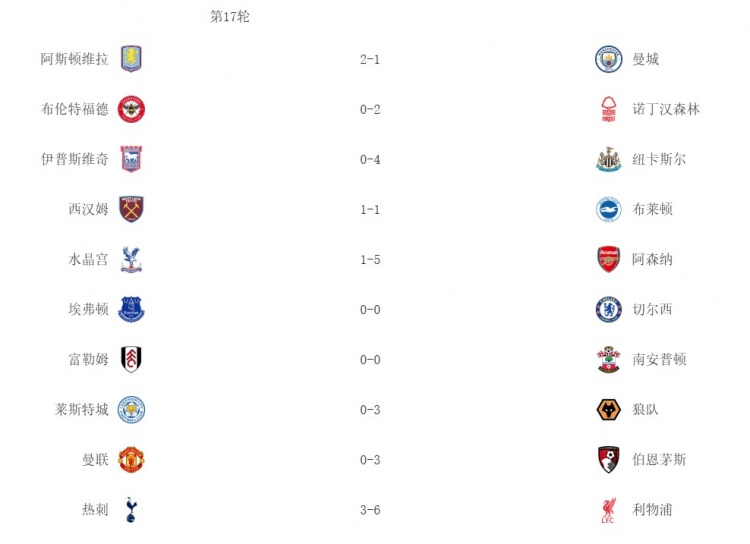
Task: Open the Newcastle United crest
Action: [x=608, y=159]
